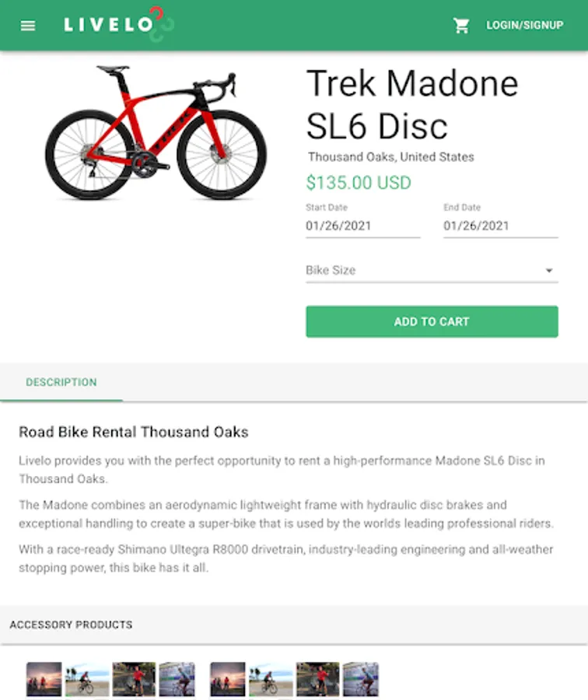This screenshot has width=588, height=700.
Task: Select the first accessory's blue-jersey rider thumbnail
Action: point(177,679)
